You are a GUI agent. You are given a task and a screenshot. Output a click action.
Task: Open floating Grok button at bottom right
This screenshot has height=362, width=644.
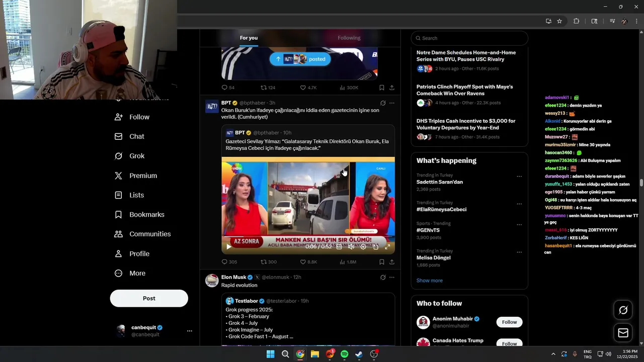click(623, 310)
